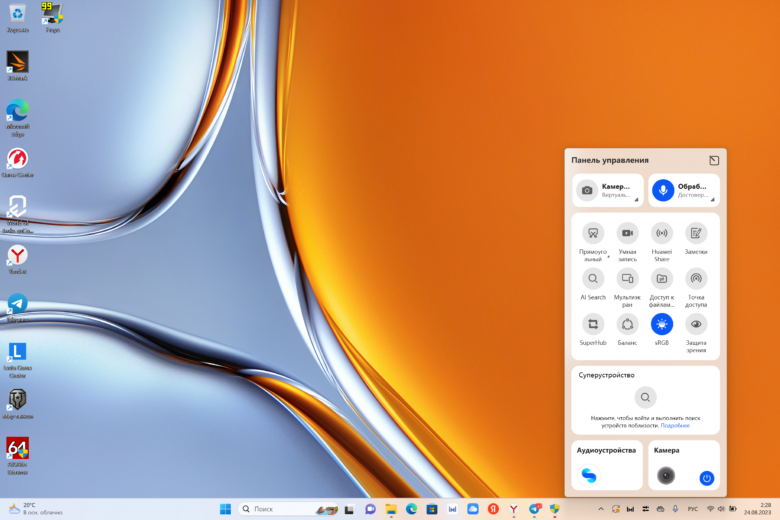Select the AIDA64 Extreme desktop shortcut
Viewport: 780px width, 520px height.
coord(17,456)
